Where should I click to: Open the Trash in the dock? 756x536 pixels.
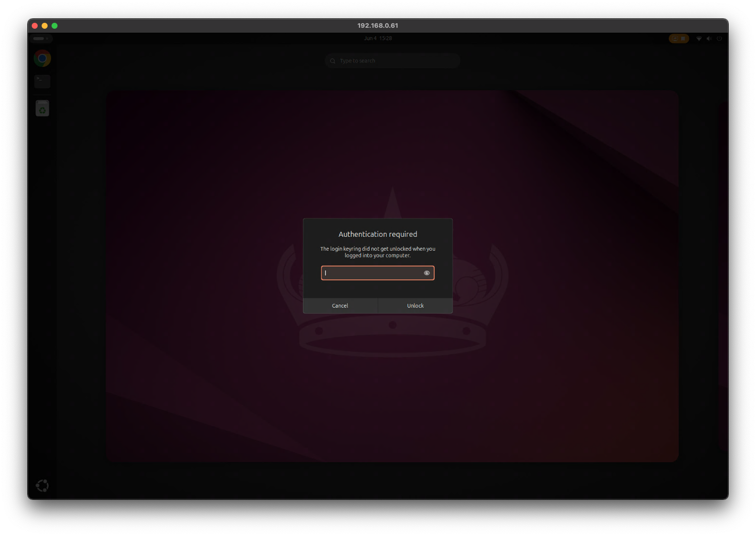(x=42, y=108)
